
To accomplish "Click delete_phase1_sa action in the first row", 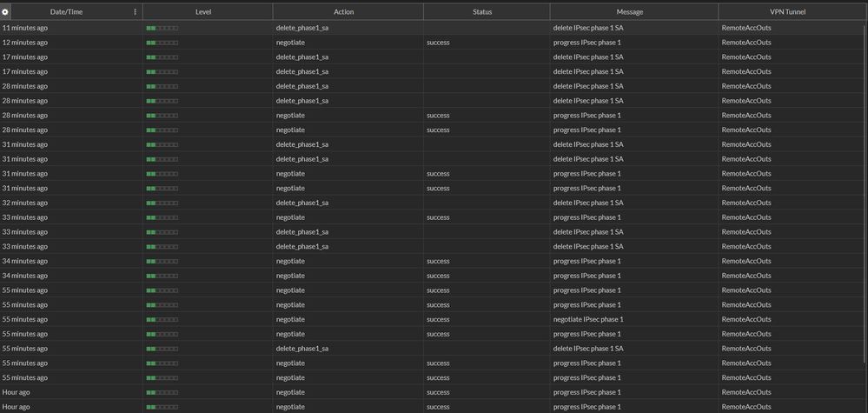I will coord(301,28).
